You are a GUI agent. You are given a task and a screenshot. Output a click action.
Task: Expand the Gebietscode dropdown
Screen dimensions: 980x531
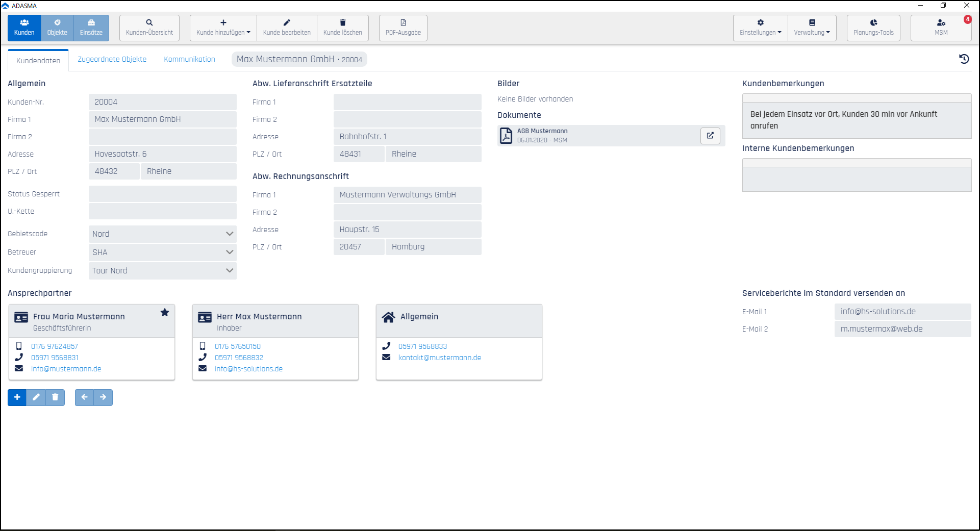click(163, 234)
